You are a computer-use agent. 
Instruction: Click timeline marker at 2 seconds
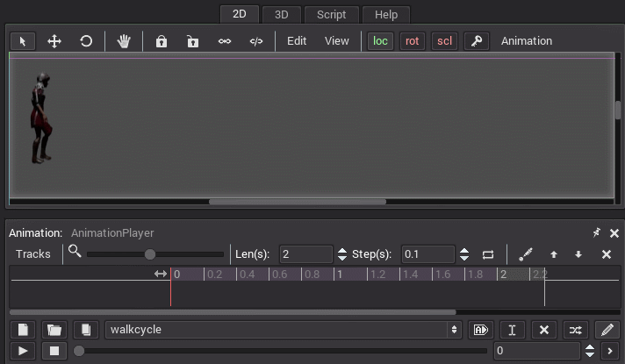503,274
